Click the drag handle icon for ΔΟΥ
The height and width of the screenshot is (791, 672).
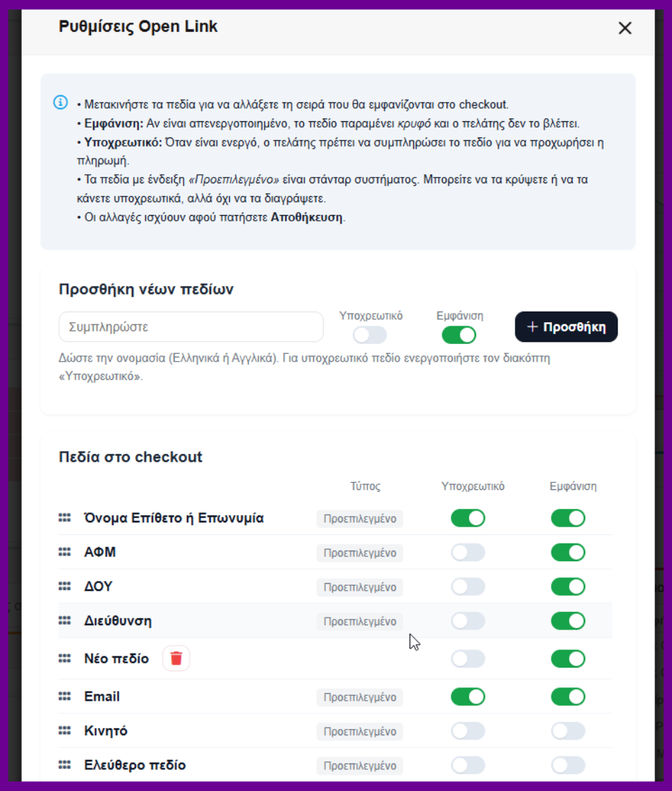tap(65, 587)
